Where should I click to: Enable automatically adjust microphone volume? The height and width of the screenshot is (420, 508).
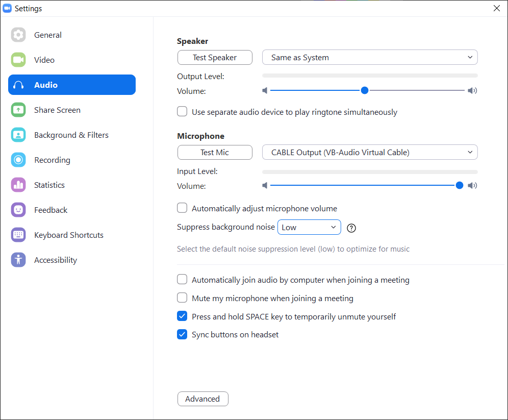(182, 208)
